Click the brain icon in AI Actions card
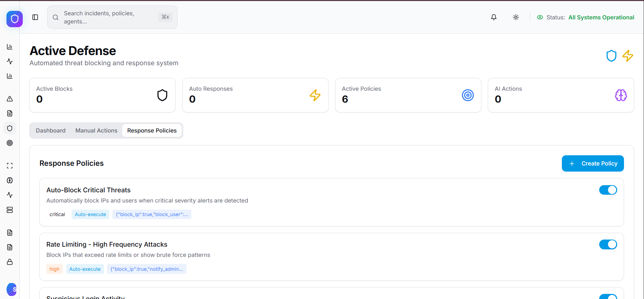The image size is (644, 299). click(x=621, y=95)
